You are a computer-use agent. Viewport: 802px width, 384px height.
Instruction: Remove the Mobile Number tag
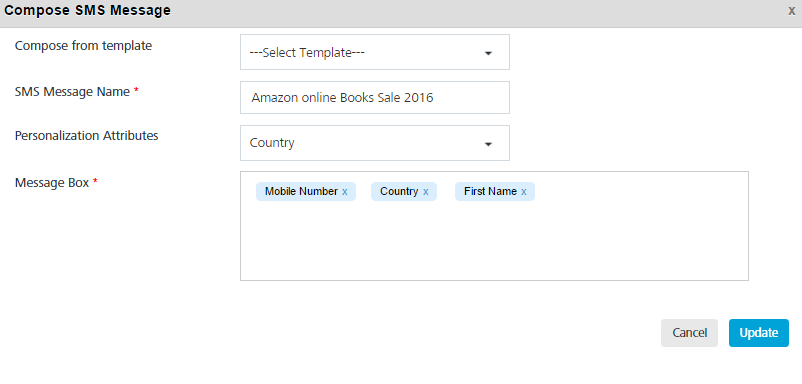pyautogui.click(x=345, y=192)
